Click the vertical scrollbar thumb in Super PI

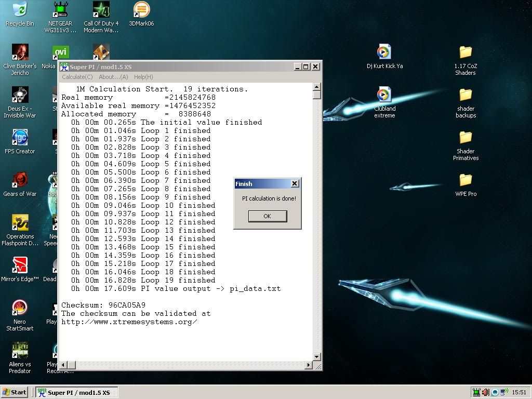(317, 95)
